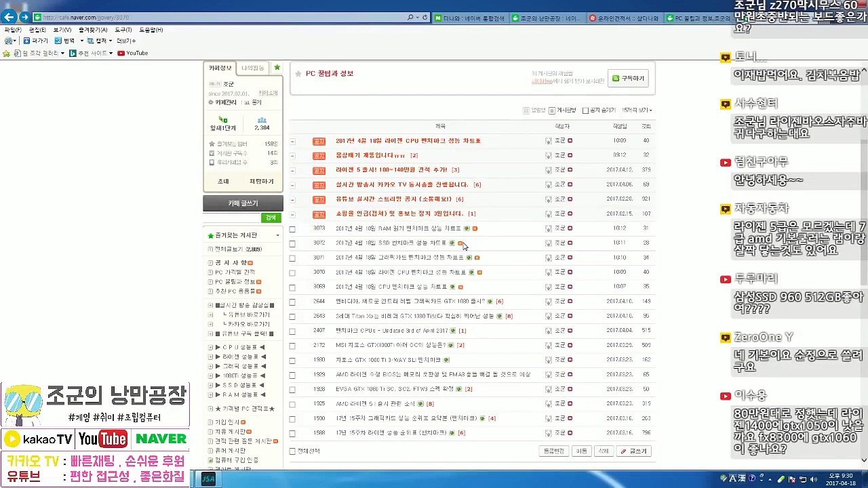
Task: Open the 보기(V) menu
Action: 62,30
